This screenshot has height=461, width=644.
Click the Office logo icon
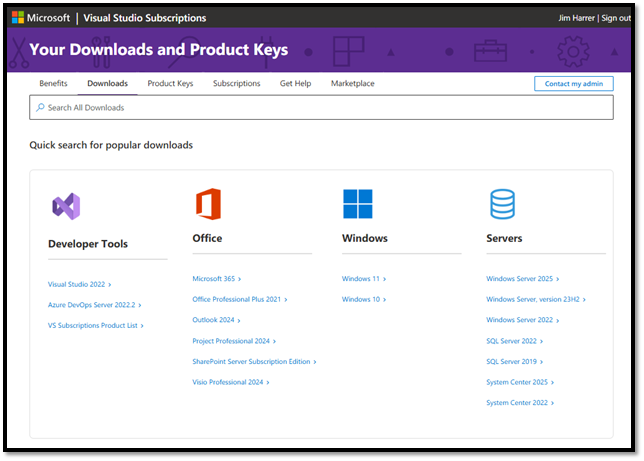tap(207, 204)
